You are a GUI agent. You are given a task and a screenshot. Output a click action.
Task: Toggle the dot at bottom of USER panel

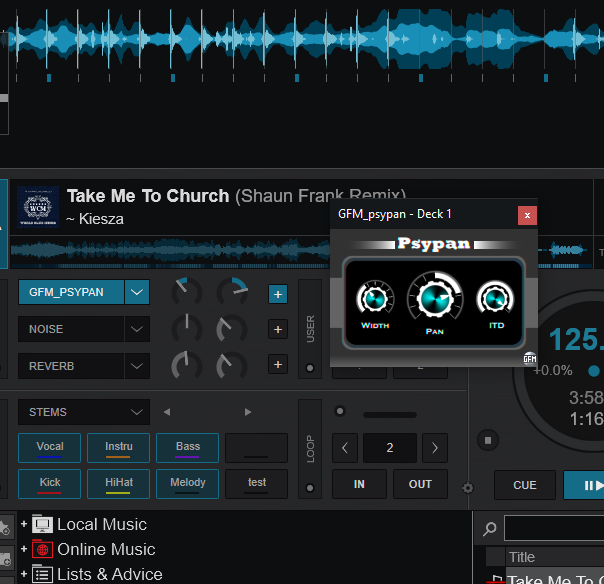[x=310, y=368]
